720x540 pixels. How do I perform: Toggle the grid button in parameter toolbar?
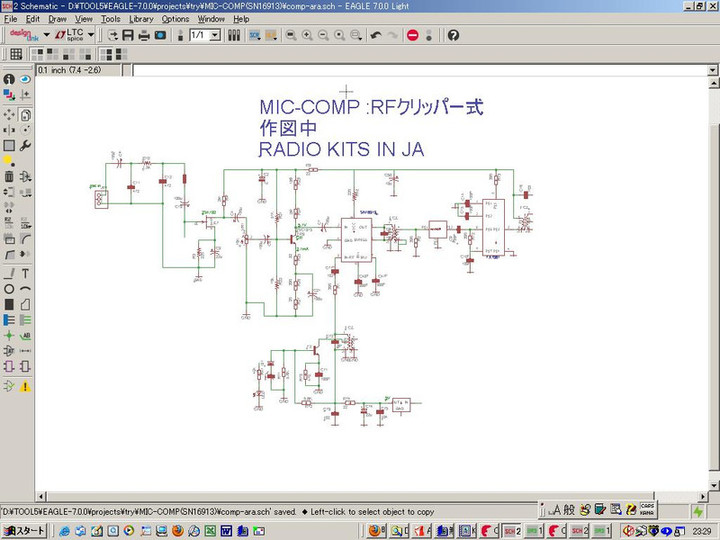tap(18, 56)
